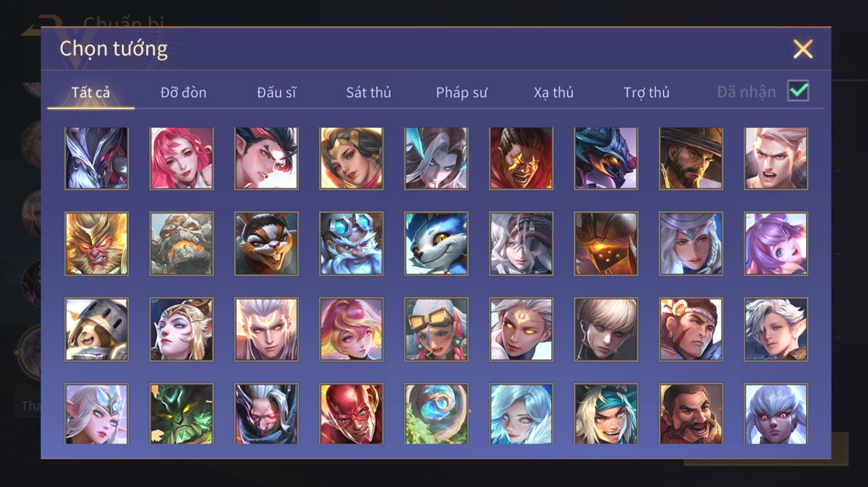
Task: Switch to the Pháp sư tab
Action: (461, 93)
